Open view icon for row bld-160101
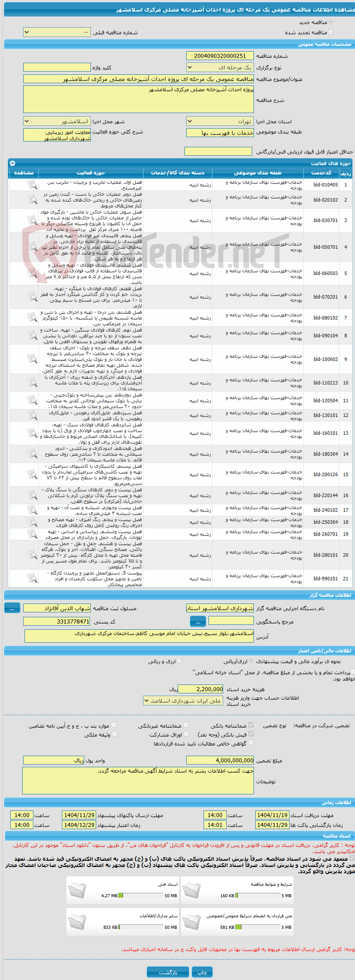The image size is (355, 980). pyautogui.click(x=32, y=433)
